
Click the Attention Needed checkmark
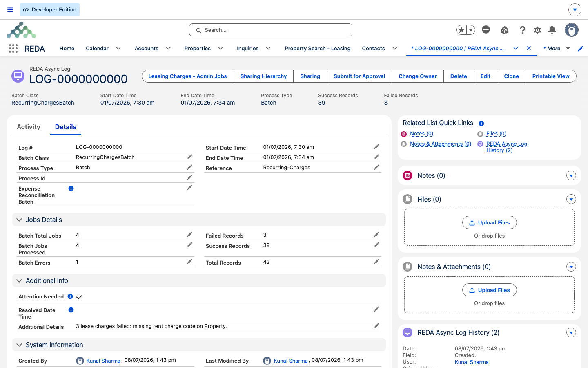79,297
